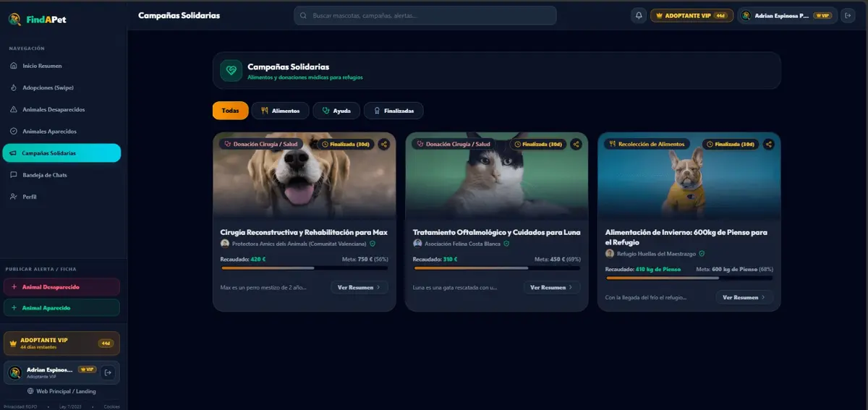Image resolution: width=868 pixels, height=410 pixels.
Task: Click the ADOPTANTE VIP card in the sidebar
Action: point(61,343)
